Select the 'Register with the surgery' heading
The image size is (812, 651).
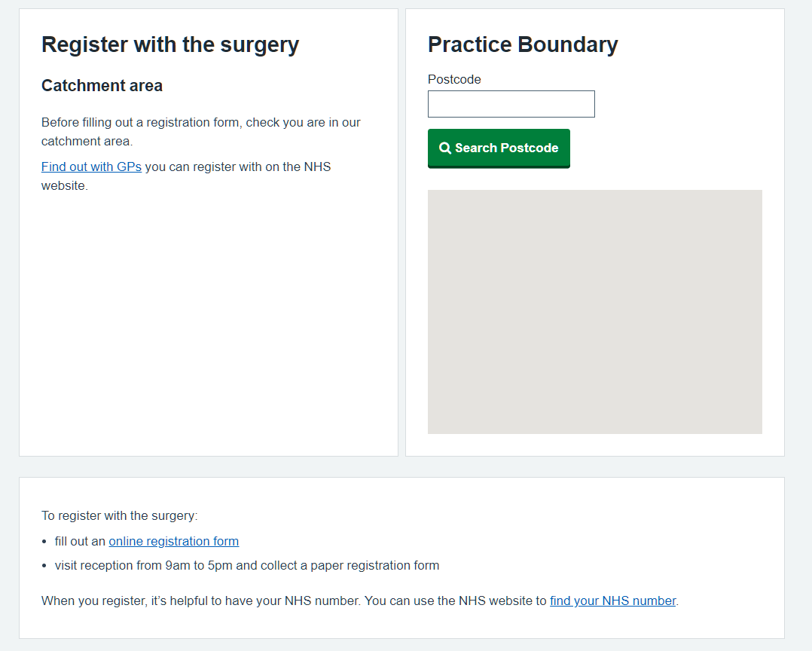(x=169, y=44)
